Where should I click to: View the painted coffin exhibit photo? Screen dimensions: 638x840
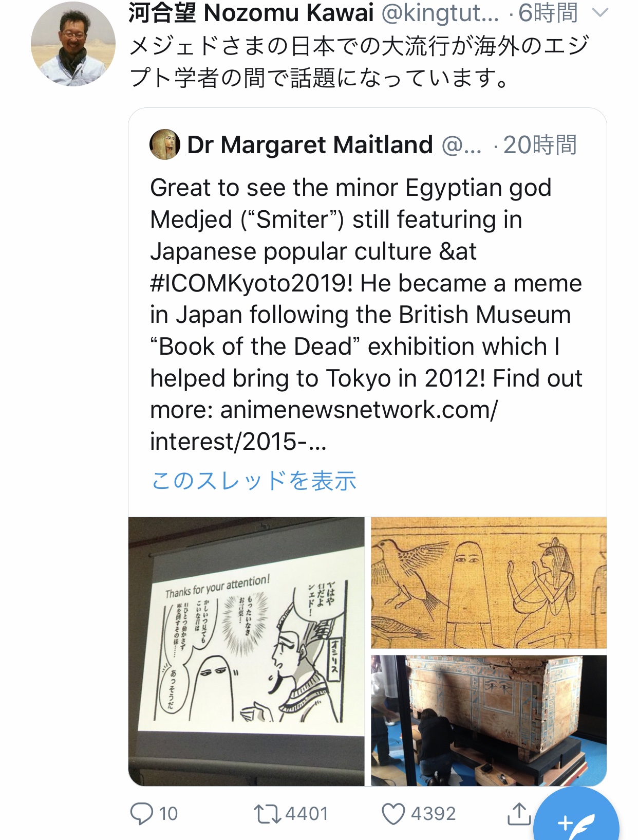(489, 720)
